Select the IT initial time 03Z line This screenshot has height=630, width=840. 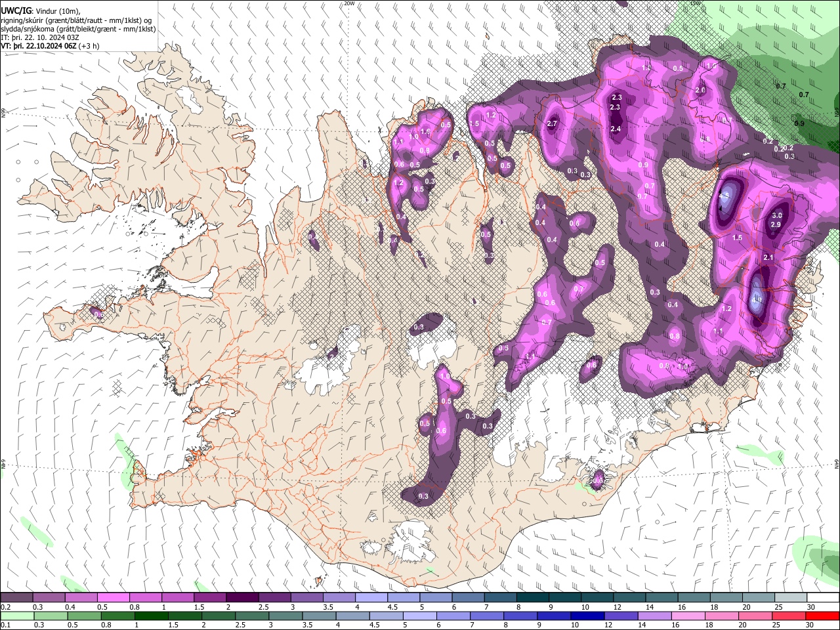(40, 37)
